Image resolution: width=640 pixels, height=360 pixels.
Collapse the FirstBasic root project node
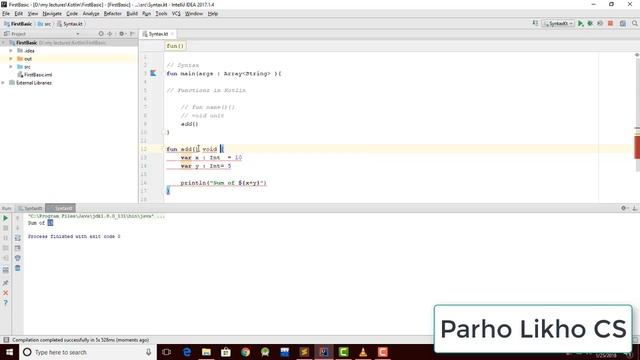[4, 42]
